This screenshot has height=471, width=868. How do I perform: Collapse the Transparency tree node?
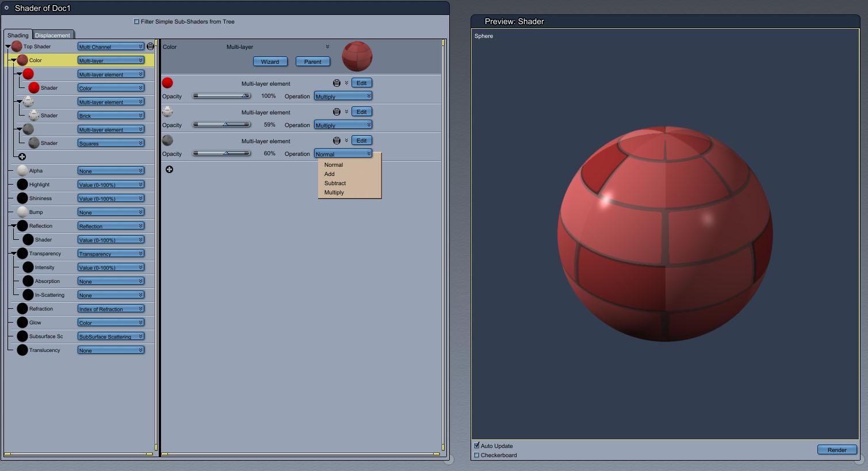[x=13, y=253]
